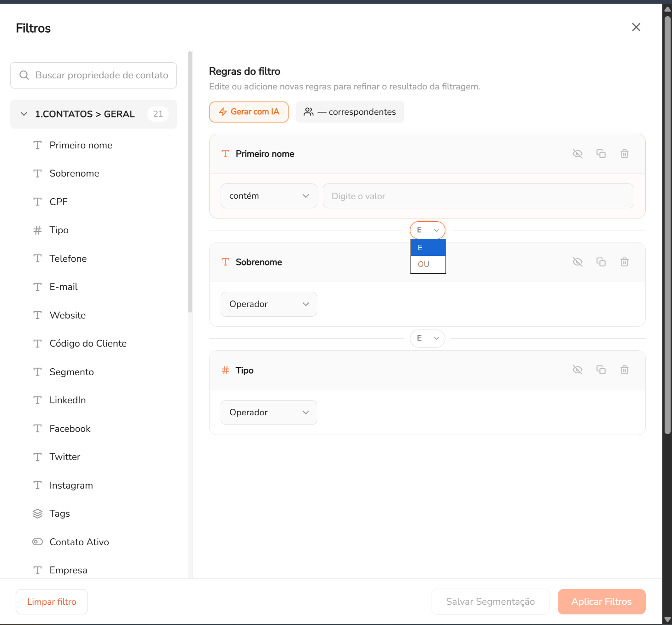The height and width of the screenshot is (625, 672).
Task: Collapse the 1.CONTATOS > GERAL group
Action: pos(93,114)
